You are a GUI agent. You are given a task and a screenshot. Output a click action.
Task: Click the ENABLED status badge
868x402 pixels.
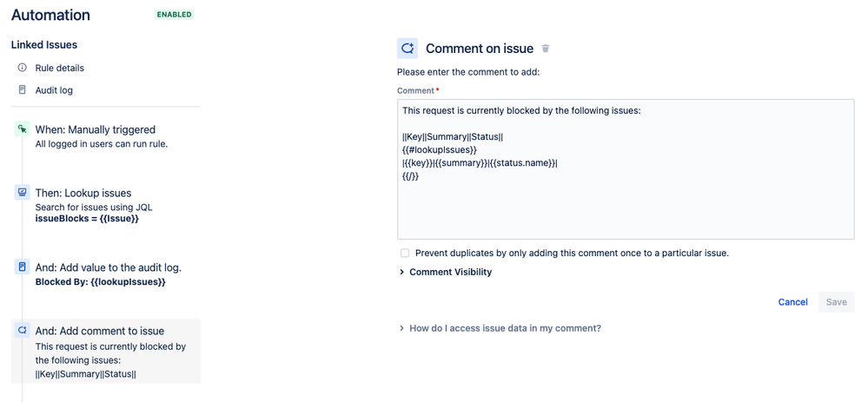(175, 15)
